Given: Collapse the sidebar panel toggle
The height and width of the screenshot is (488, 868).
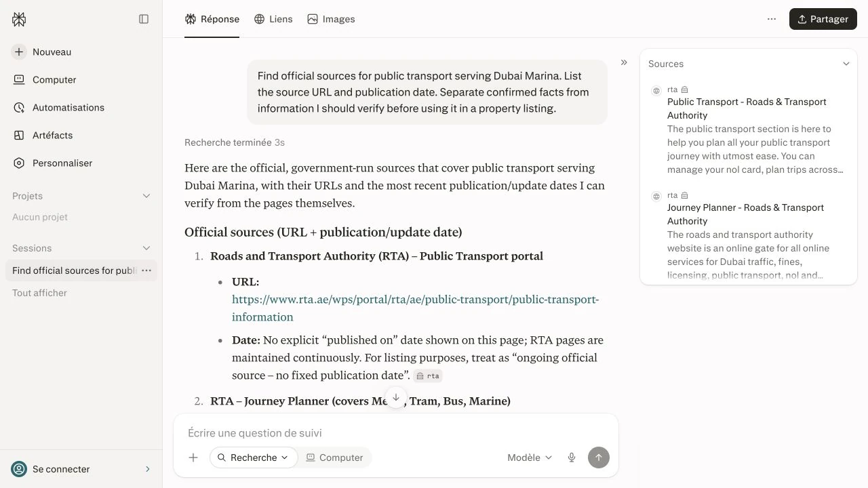Looking at the screenshot, I should 144,19.
